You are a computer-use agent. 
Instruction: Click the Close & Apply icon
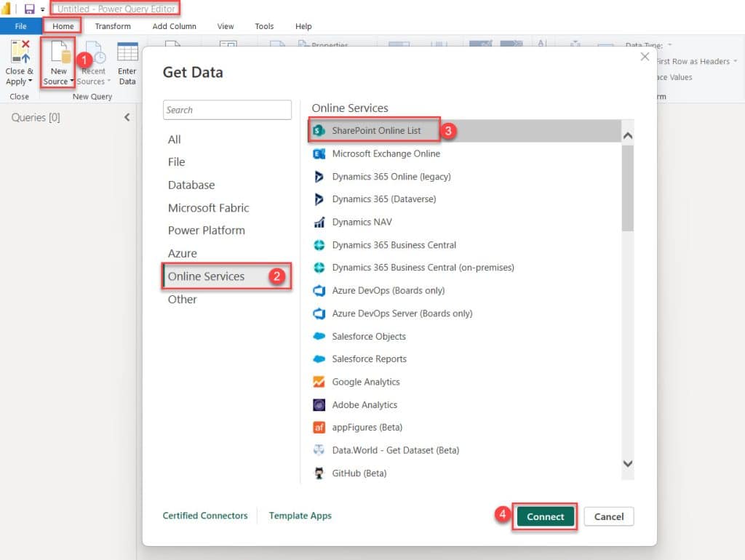(x=20, y=52)
